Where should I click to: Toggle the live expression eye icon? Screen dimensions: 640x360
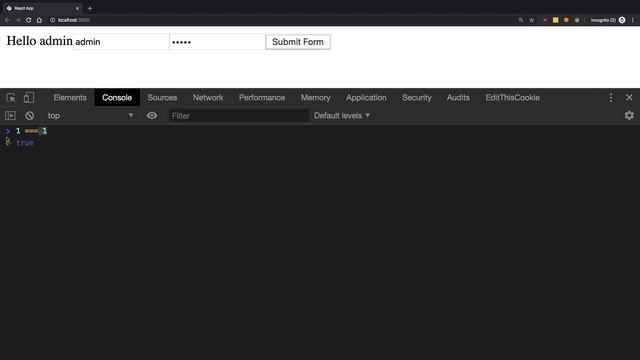coord(152,116)
